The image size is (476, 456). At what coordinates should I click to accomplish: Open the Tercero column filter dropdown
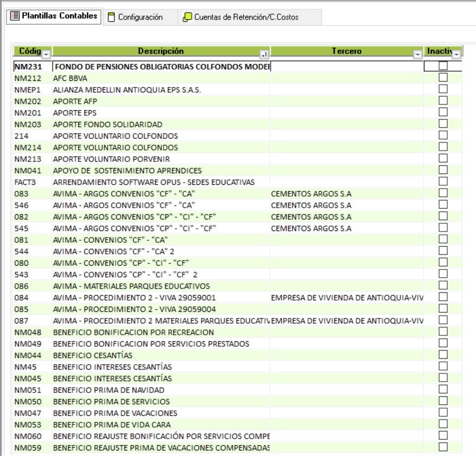[417, 54]
